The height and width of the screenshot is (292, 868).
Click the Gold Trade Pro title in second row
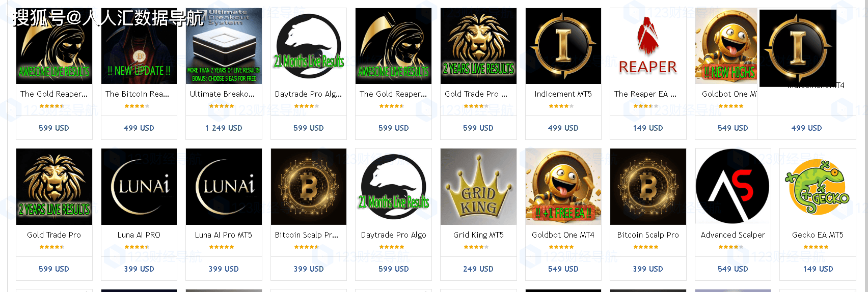point(54,235)
